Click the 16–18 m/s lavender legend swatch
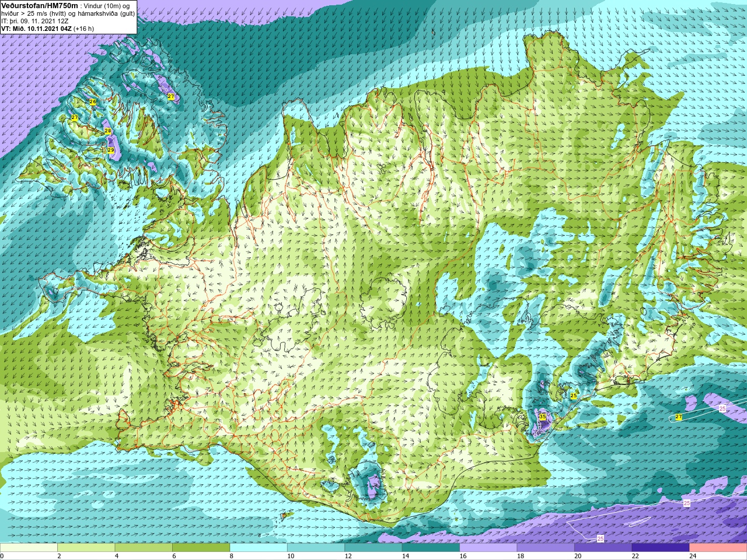The width and height of the screenshot is (747, 560). 488,548
